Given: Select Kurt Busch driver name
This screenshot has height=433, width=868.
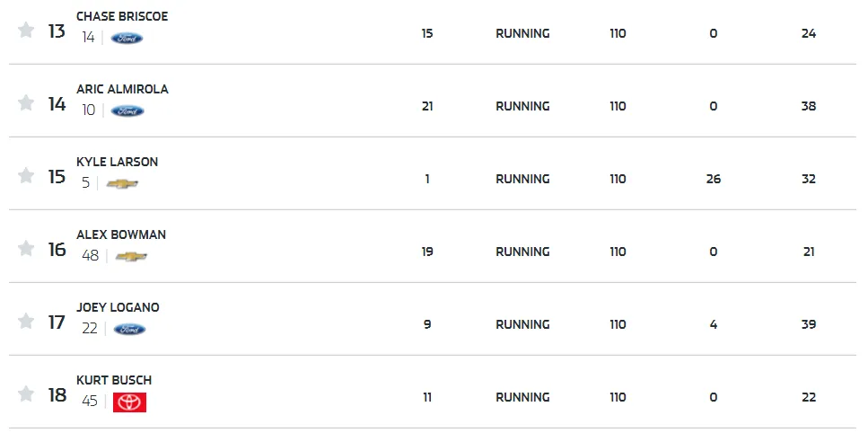Looking at the screenshot, I should 114,380.
